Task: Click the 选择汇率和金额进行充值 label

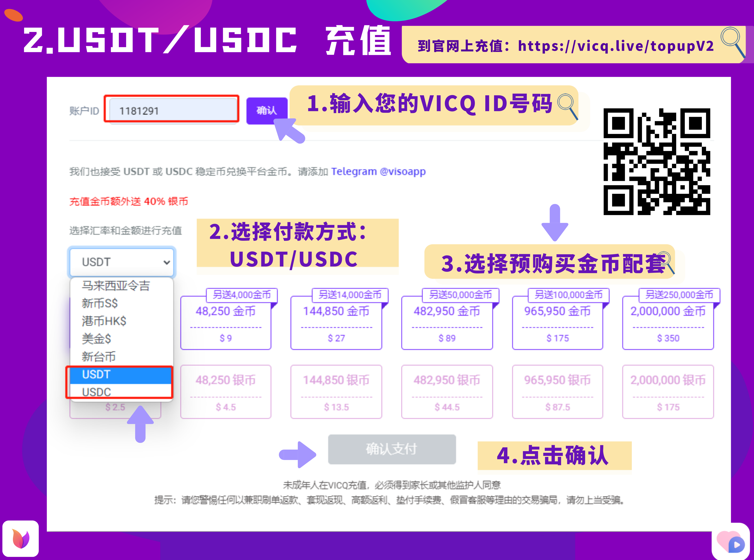Action: tap(126, 231)
